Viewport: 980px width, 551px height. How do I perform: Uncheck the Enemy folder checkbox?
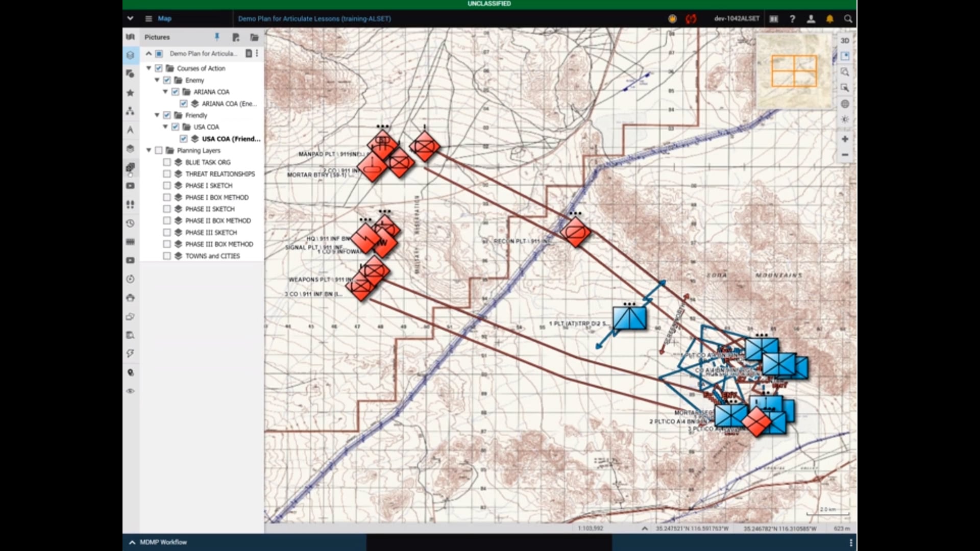[x=167, y=80]
